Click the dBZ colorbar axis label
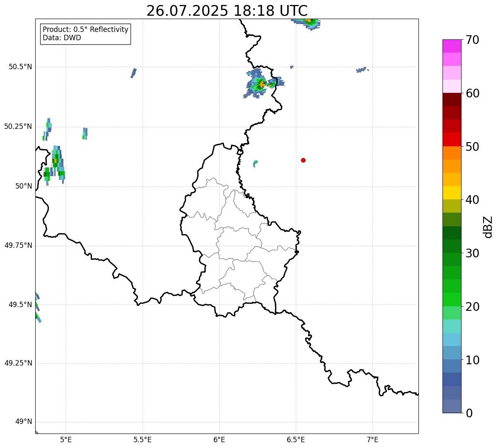Screen dimensions: 498x448 click(x=488, y=227)
